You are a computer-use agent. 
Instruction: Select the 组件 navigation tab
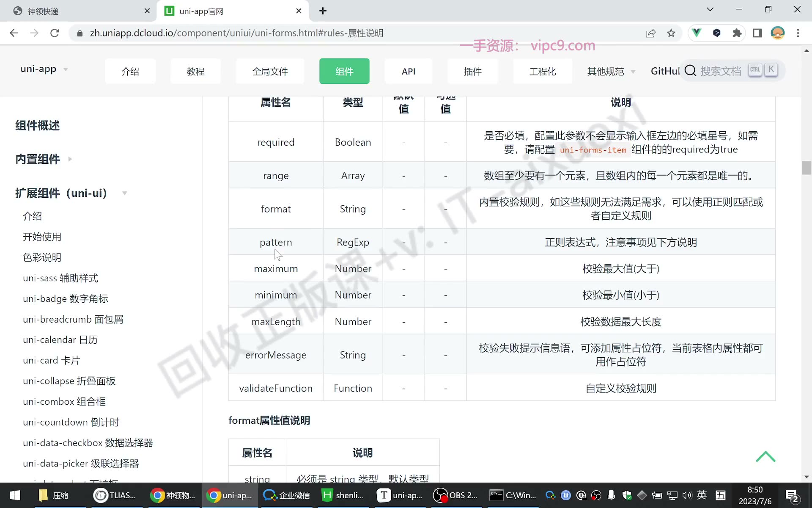(344, 71)
